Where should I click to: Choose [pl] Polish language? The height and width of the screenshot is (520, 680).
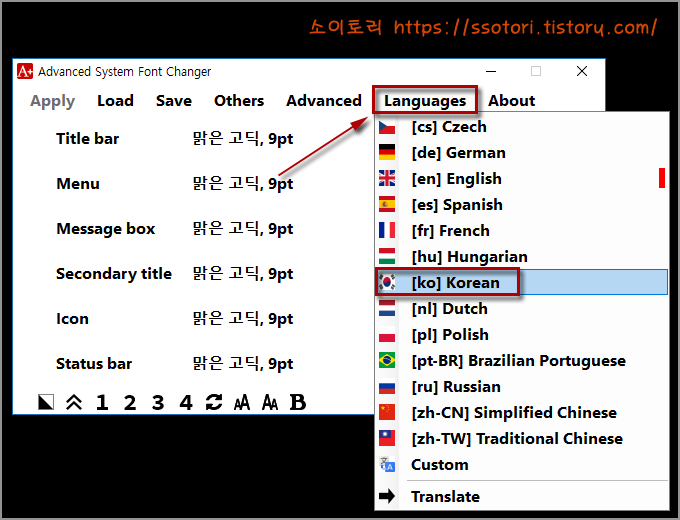point(522,335)
